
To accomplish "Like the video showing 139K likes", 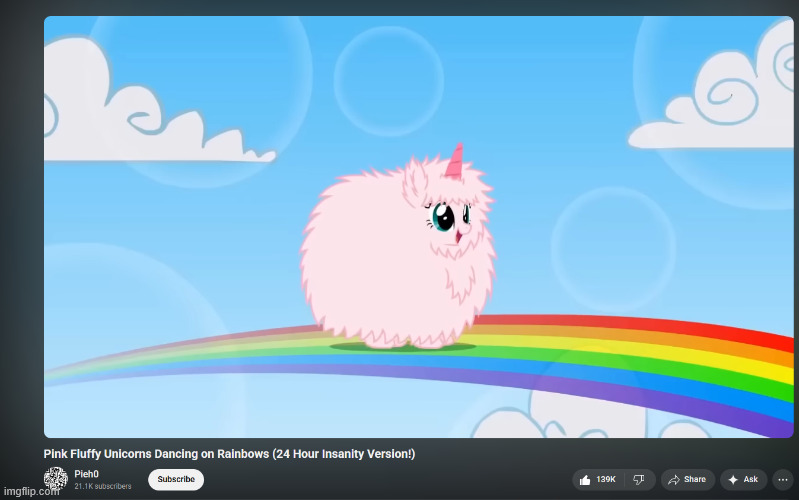I will coord(598,480).
